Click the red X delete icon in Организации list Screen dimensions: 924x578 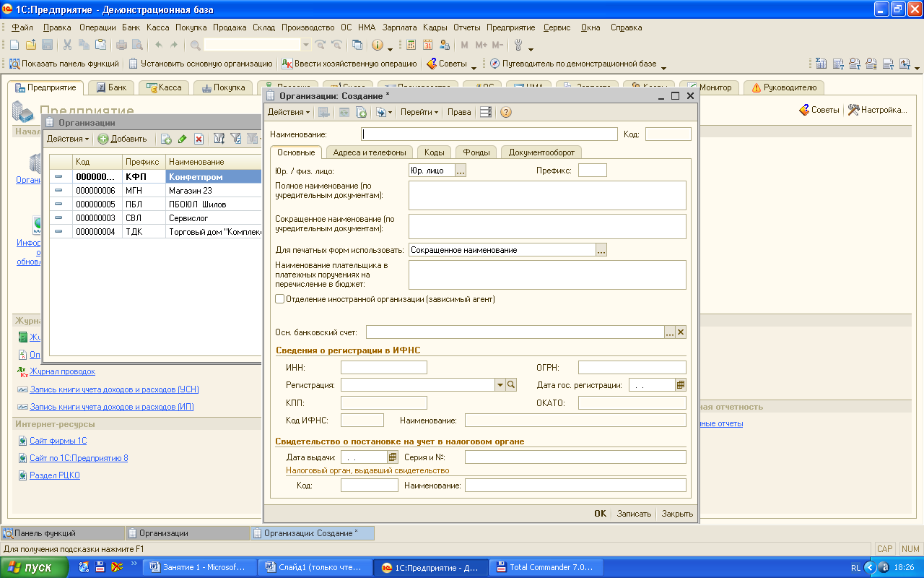click(199, 139)
